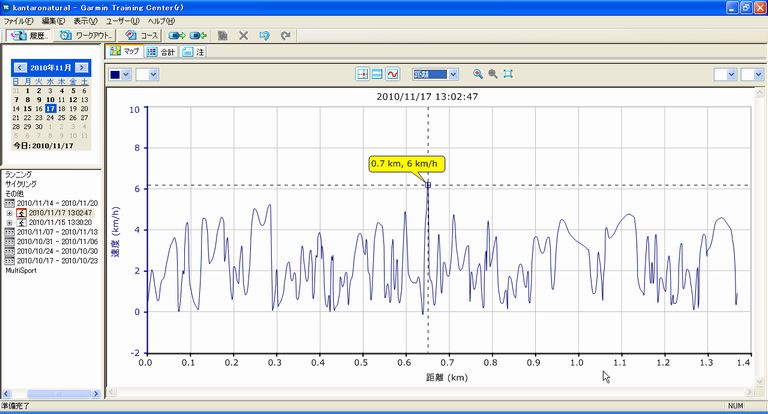
Task: Click the receive-from-device icon with green left arrow
Action: click(x=198, y=35)
